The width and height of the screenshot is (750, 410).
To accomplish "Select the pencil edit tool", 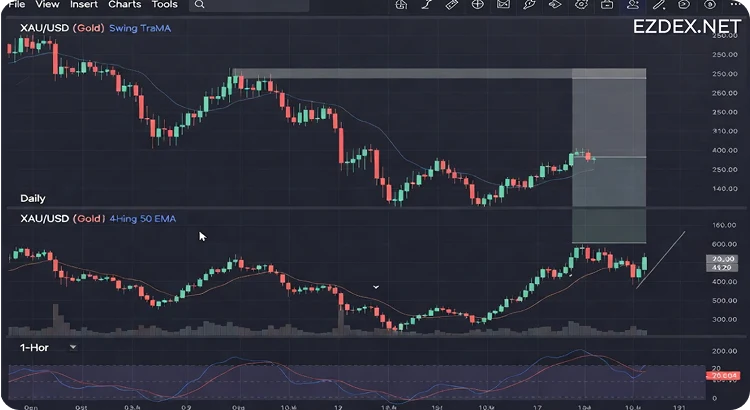I will click(x=659, y=4).
